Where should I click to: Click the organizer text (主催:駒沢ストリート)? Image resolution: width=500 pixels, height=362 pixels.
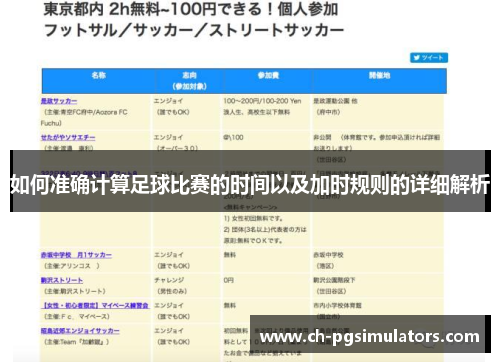tap(75, 291)
